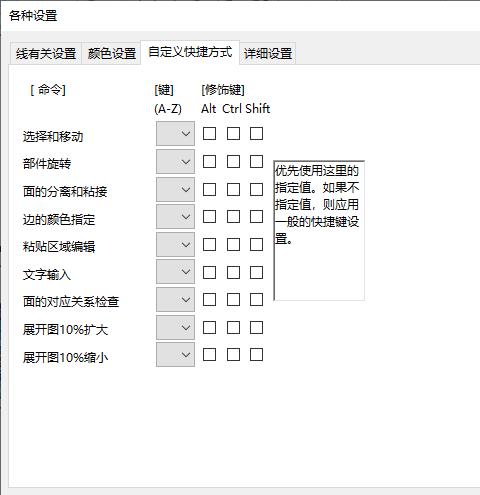Check Alt modifier for 文字输入
The width and height of the screenshot is (480, 495).
click(209, 272)
